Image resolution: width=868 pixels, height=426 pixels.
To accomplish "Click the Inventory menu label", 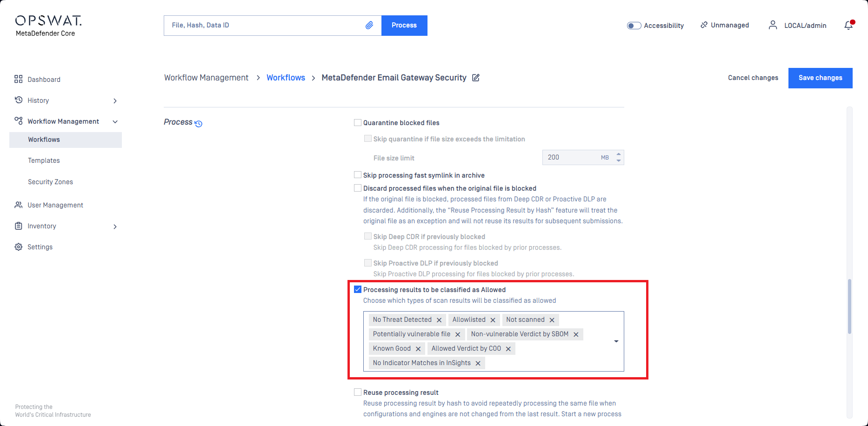I will pos(42,226).
